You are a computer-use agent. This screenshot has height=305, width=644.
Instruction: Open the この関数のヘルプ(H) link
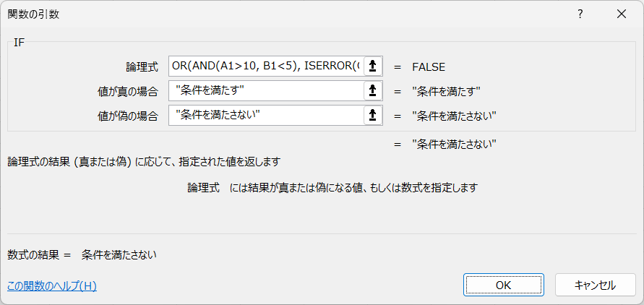[52, 286]
